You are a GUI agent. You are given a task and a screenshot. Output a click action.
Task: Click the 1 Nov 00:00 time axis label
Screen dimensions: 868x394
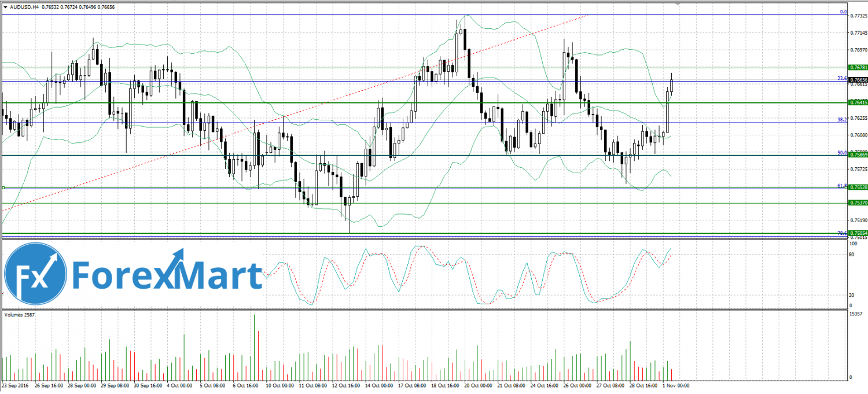[x=675, y=385]
